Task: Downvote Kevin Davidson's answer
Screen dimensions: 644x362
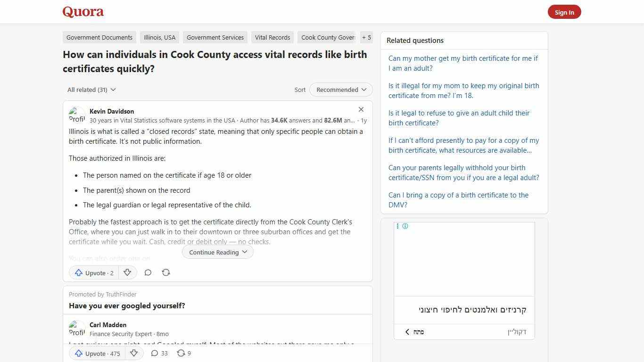Action: click(x=127, y=272)
